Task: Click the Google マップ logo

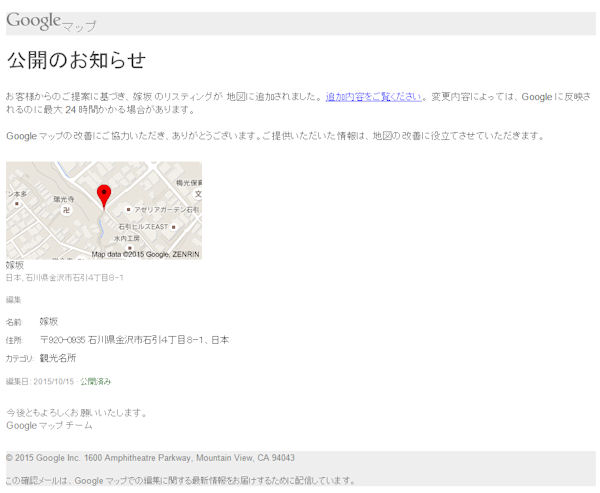Action: click(51, 22)
